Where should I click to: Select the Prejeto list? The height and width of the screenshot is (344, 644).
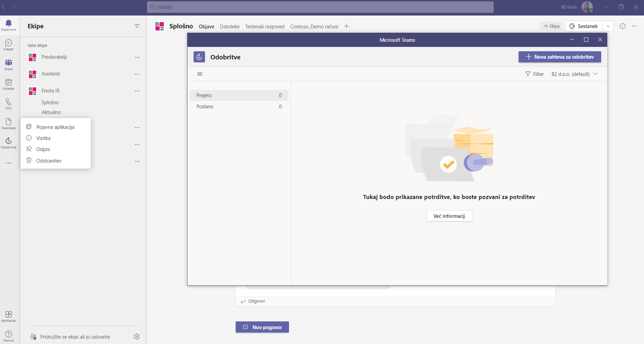click(239, 95)
